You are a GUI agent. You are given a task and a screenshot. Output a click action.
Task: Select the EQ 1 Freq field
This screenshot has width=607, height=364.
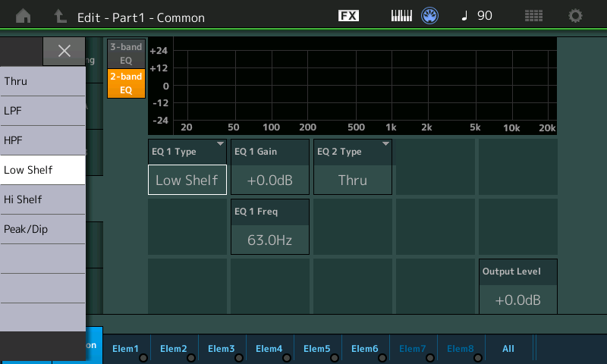click(x=270, y=227)
